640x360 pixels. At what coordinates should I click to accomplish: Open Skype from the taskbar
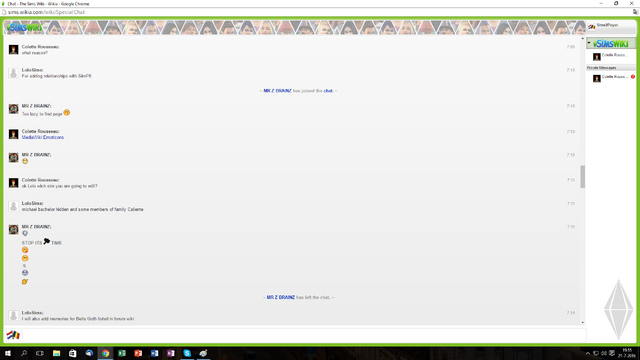pyautogui.click(x=187, y=353)
